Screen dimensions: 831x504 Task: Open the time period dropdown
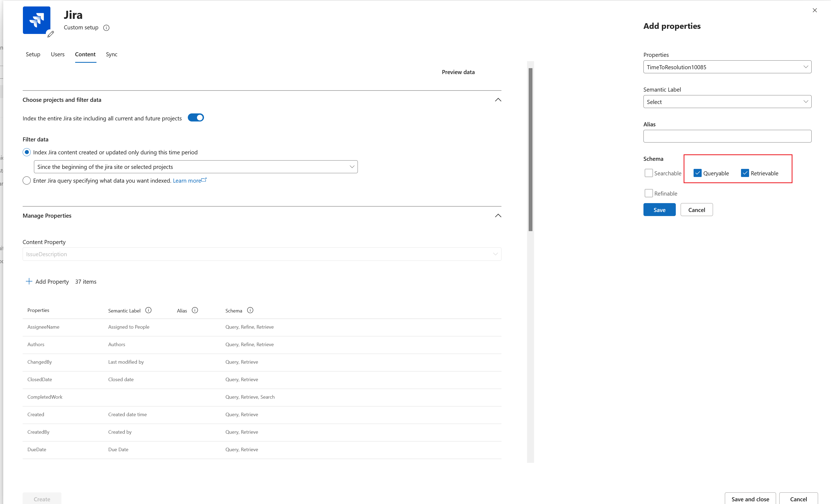[196, 166]
